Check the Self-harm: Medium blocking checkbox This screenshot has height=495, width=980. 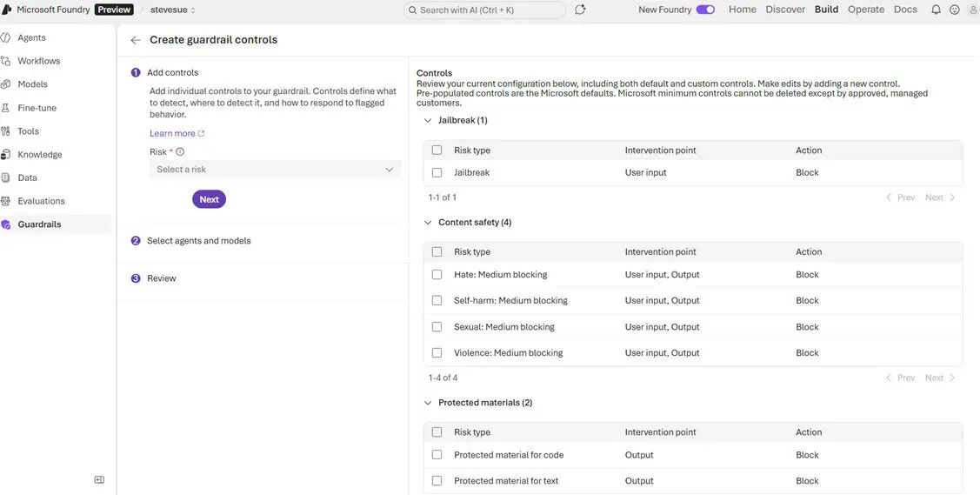tap(437, 301)
